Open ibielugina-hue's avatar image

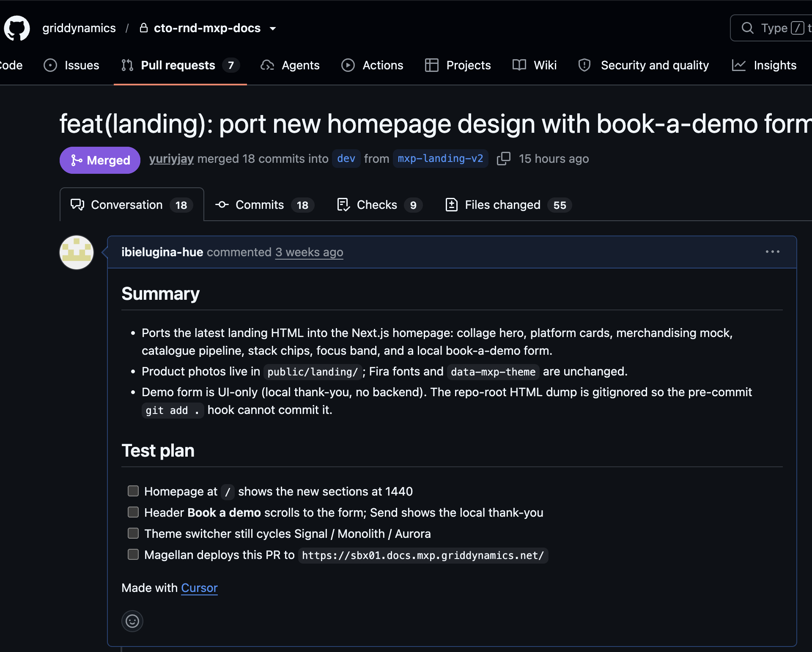pos(77,252)
